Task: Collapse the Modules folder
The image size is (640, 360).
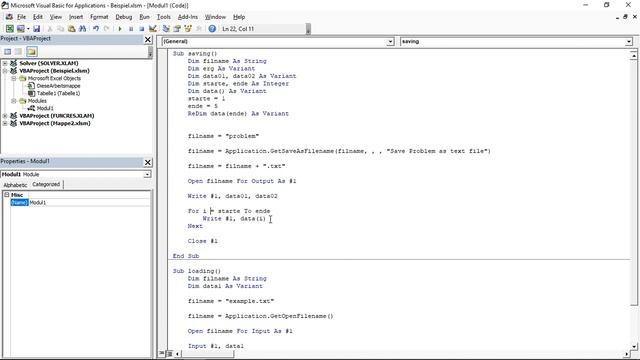Action: click(13, 100)
